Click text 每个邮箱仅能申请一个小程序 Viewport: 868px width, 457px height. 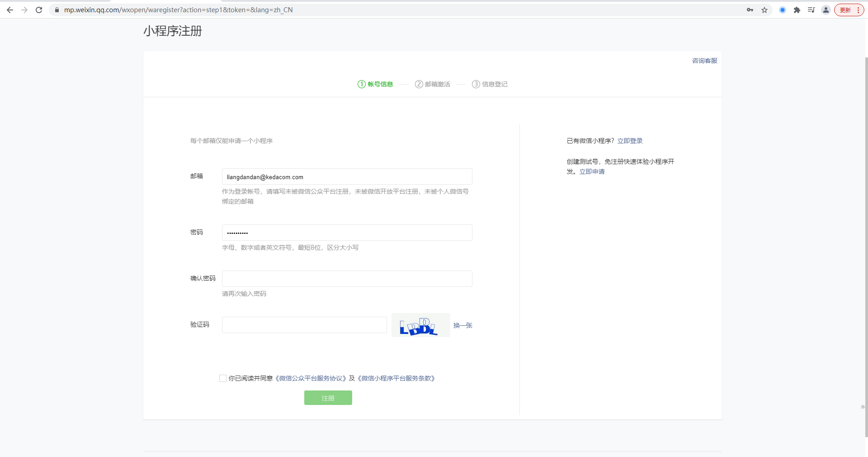(x=231, y=141)
